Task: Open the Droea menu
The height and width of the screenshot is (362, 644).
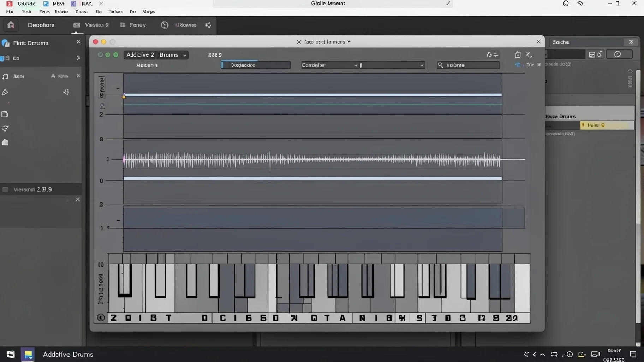Action: pos(81,12)
